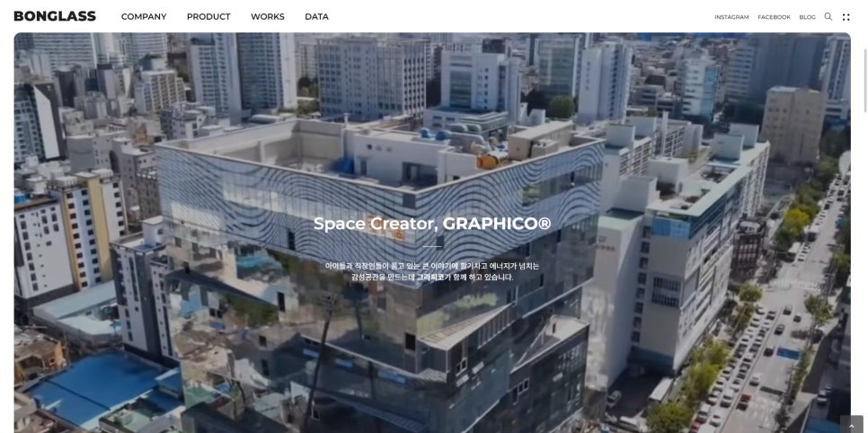Open the PRODUCT menu
Screen dimensions: 868x433
(208, 16)
